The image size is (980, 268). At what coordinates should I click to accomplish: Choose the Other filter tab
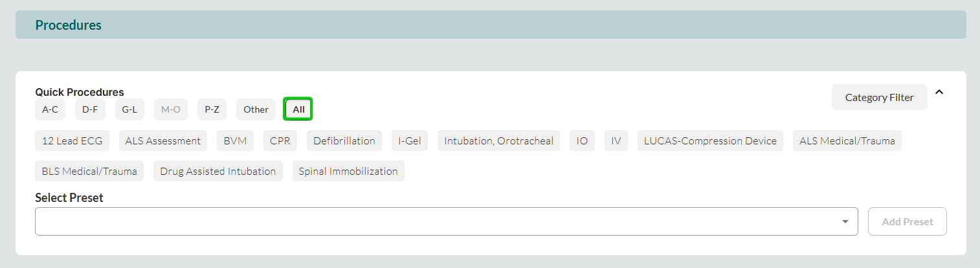click(256, 109)
